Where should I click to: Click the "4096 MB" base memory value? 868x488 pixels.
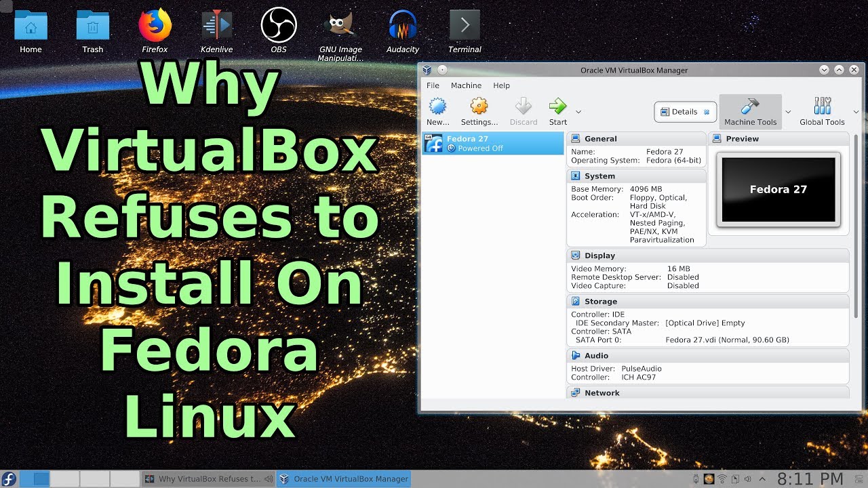point(646,189)
